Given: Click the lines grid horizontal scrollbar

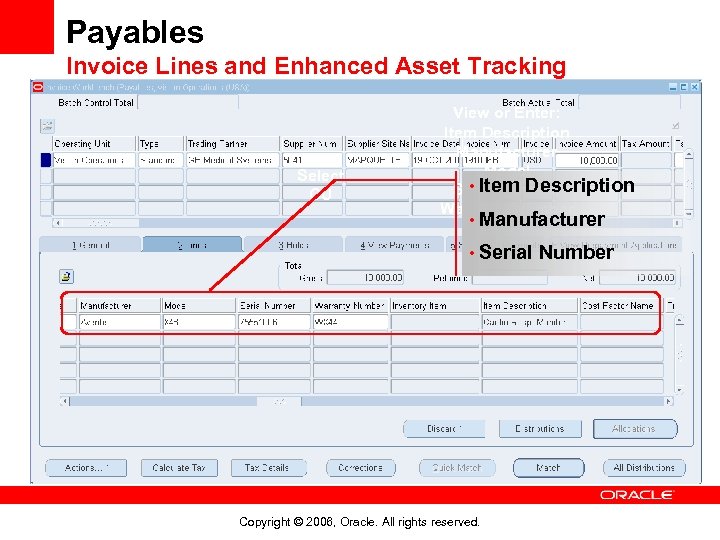Looking at the screenshot, I should [x=367, y=402].
